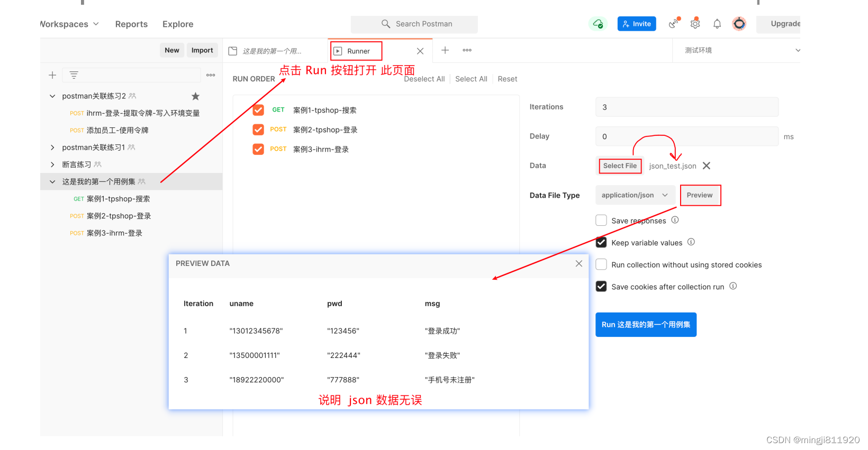Uncheck 案例3-ihrm-登录 in run order

pos(258,149)
